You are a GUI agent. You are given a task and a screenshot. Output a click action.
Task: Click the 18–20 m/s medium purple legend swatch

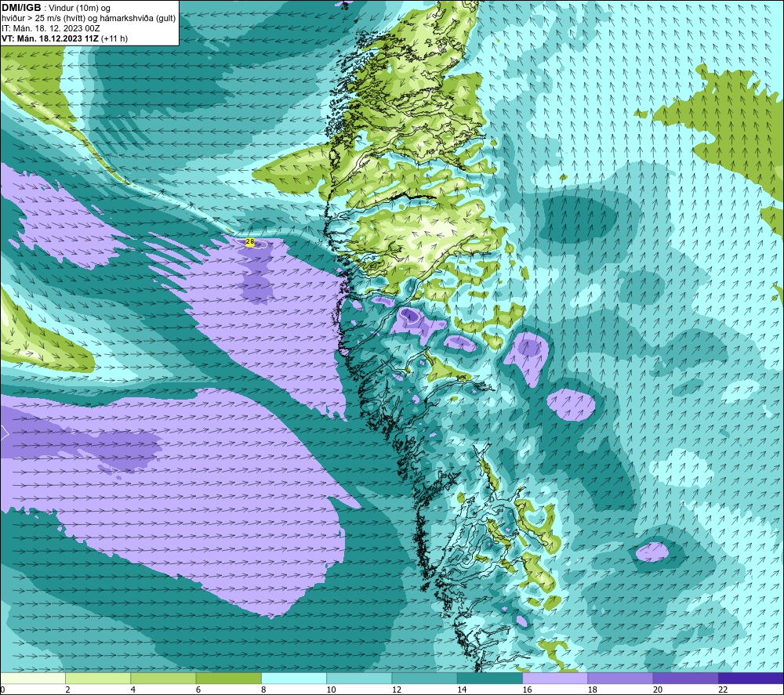[x=620, y=678]
